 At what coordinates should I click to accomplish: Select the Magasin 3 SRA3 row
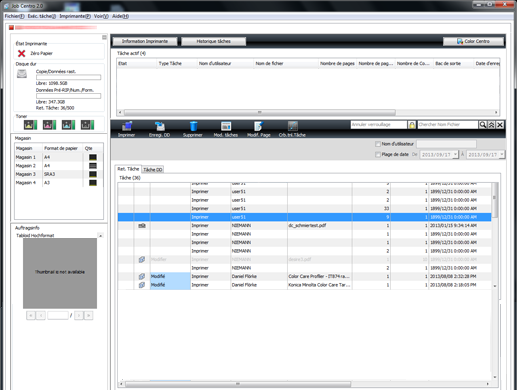pos(59,174)
